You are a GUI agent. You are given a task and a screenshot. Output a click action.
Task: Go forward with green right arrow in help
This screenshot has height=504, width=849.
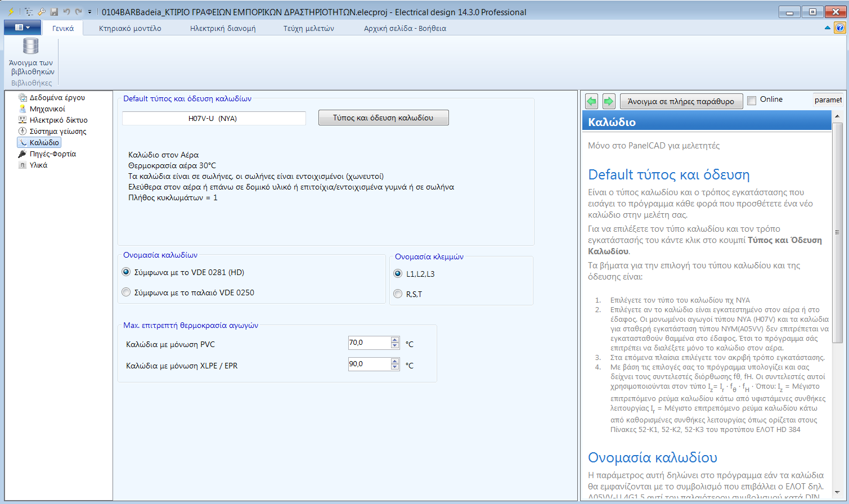point(609,101)
